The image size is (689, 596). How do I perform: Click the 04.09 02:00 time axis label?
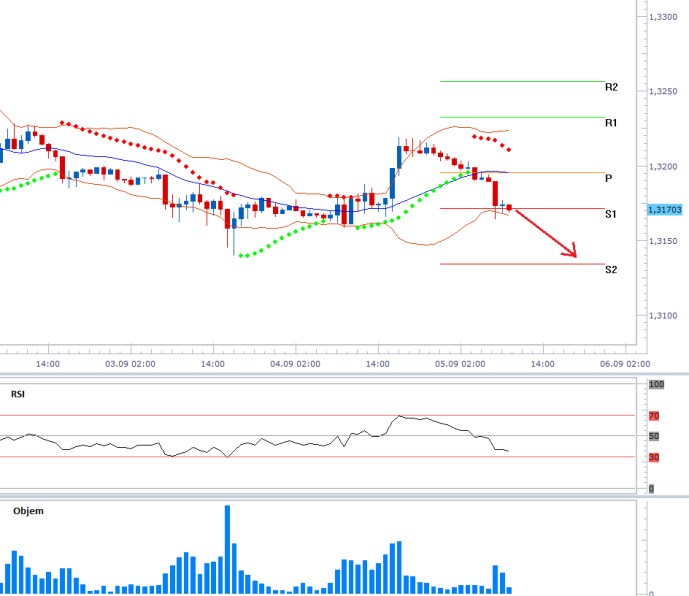(x=295, y=364)
